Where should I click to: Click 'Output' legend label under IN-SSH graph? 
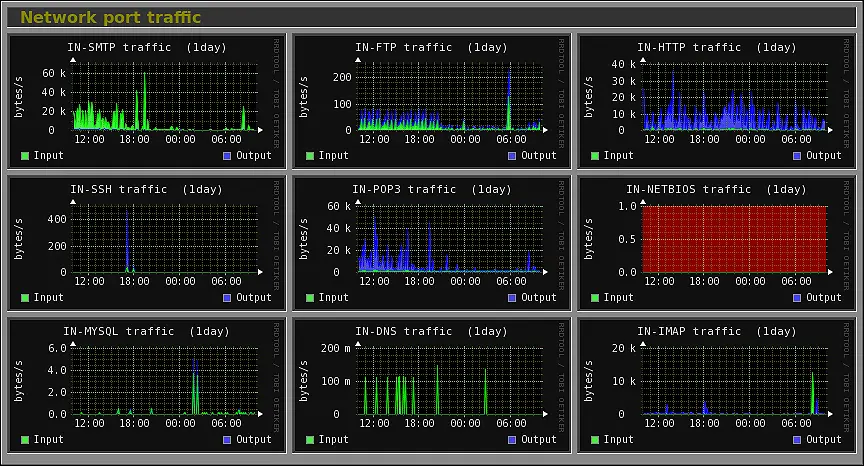pyautogui.click(x=254, y=298)
